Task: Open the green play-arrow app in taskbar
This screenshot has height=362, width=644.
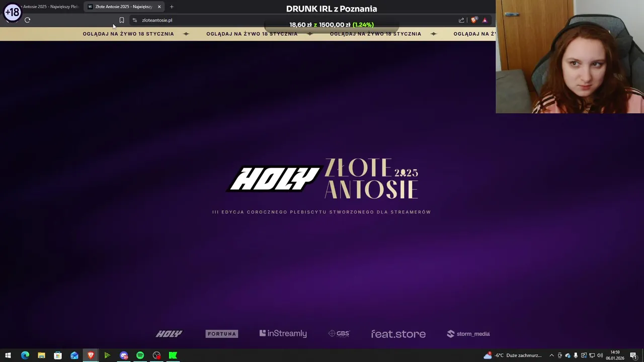Action: [107, 355]
